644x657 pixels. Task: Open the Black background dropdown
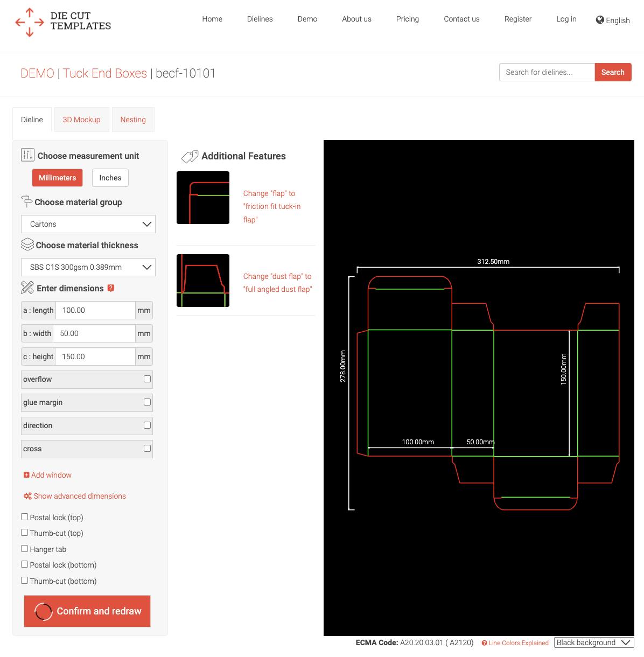pyautogui.click(x=594, y=642)
